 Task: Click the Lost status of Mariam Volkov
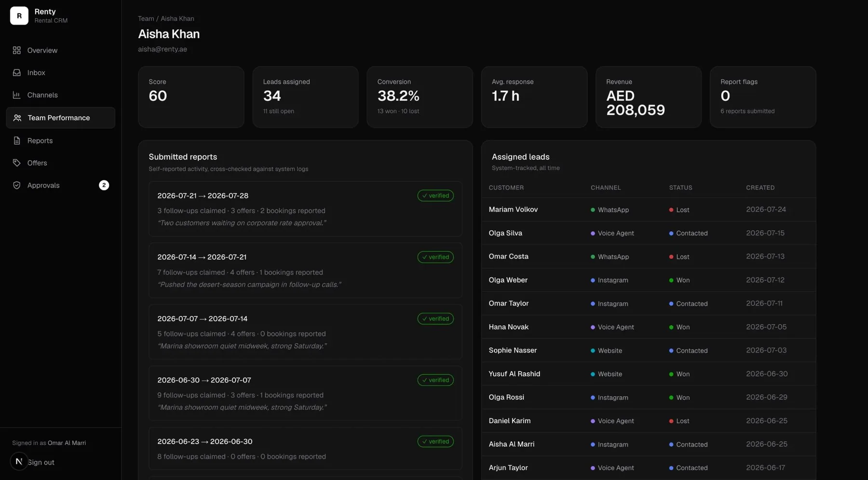coord(679,210)
